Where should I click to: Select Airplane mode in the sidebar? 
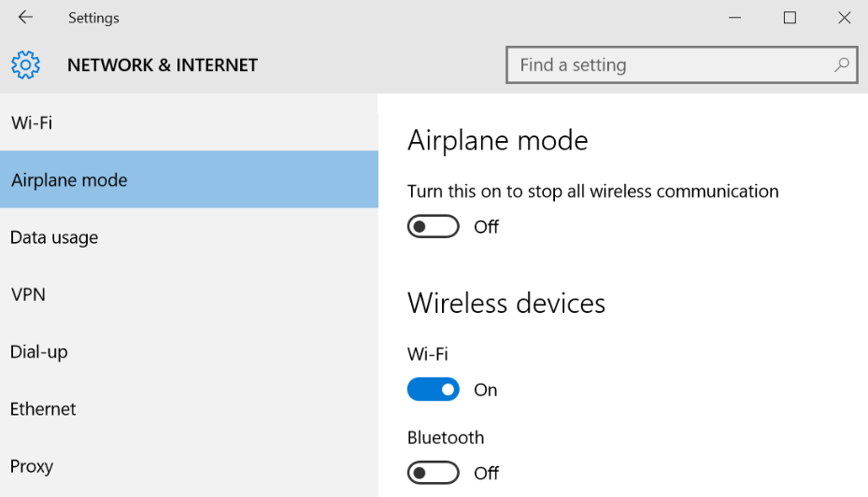[x=69, y=180]
